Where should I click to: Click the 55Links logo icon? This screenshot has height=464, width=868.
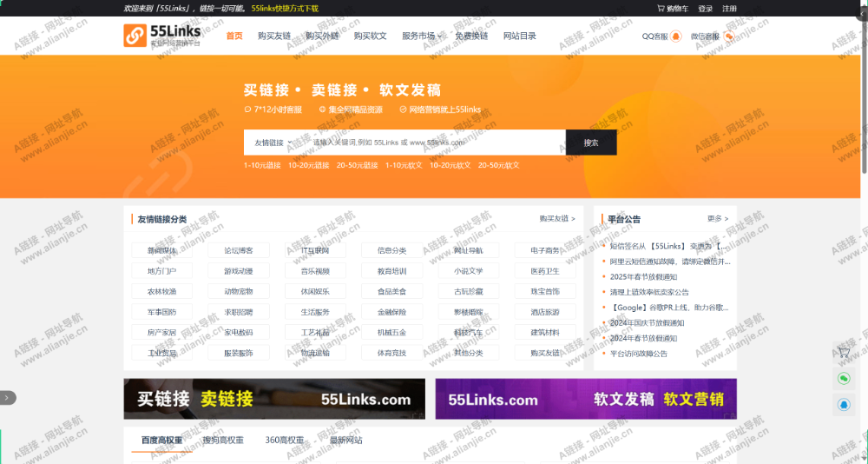point(135,36)
